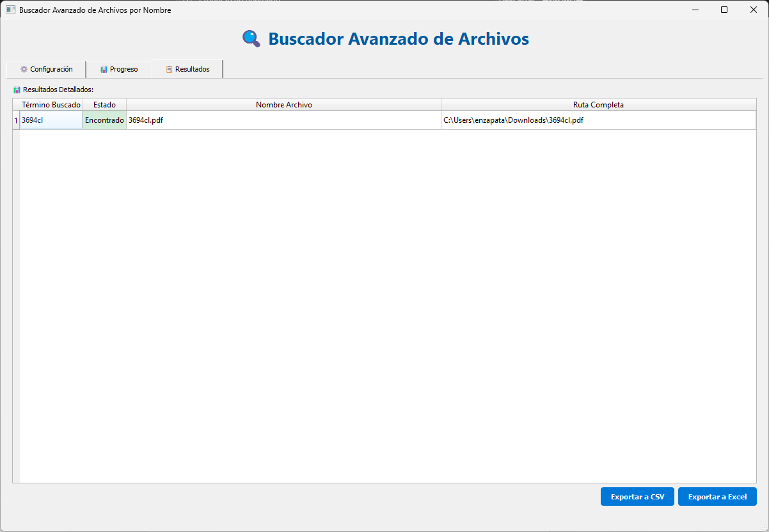The image size is (769, 532).
Task: Export results with Exportar a CSV
Action: 637,497
